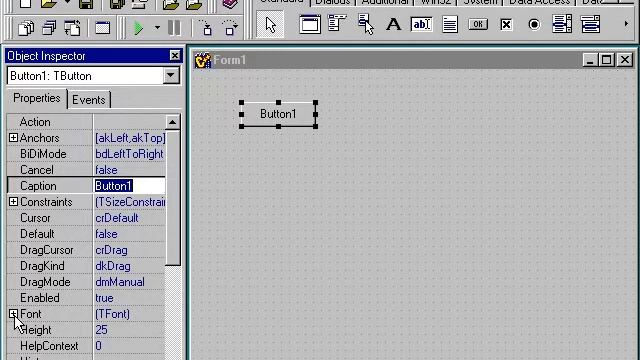Select the Memo component icon

(x=450, y=24)
